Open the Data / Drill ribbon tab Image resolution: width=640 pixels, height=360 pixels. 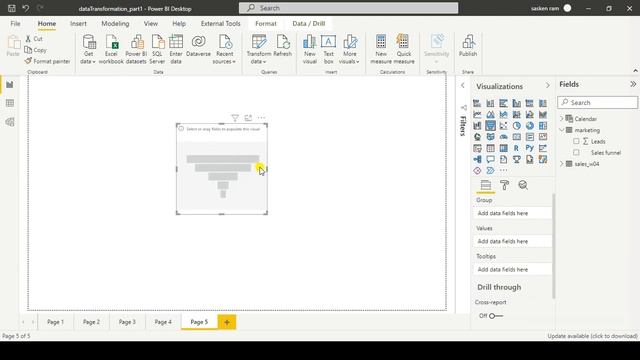pos(309,24)
